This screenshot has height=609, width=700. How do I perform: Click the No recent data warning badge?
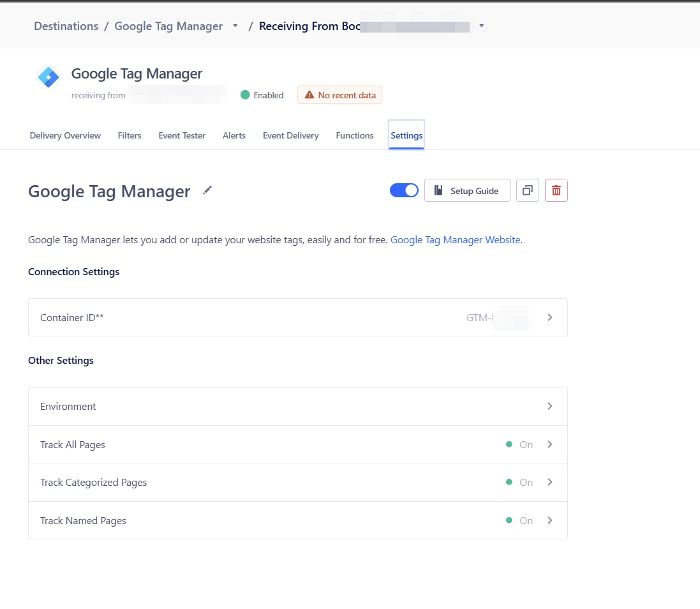coord(339,95)
